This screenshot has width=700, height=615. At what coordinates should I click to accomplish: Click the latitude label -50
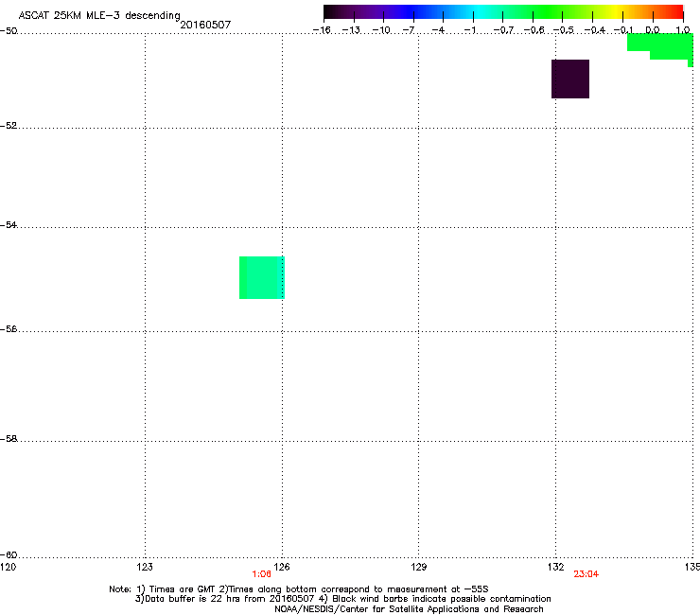point(9,30)
